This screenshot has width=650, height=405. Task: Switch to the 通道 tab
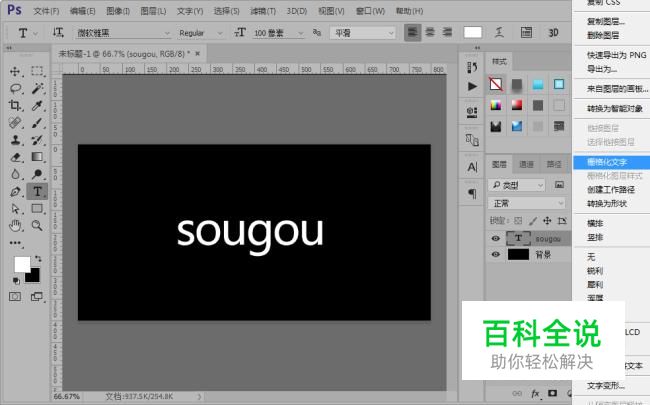click(x=526, y=165)
